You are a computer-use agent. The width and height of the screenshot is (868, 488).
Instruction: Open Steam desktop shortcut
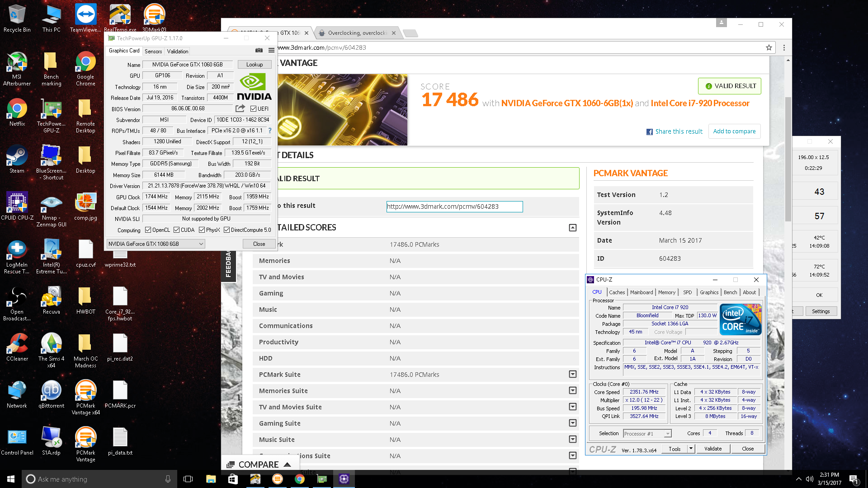pyautogui.click(x=17, y=159)
